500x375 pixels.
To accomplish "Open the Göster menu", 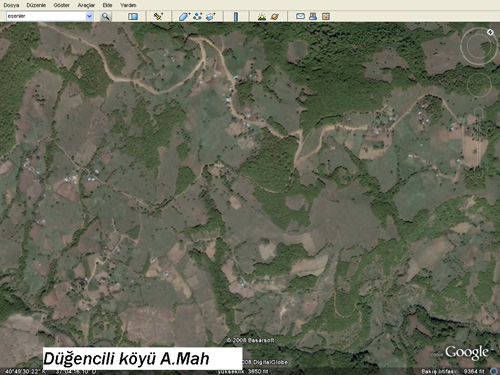I will pos(61,5).
